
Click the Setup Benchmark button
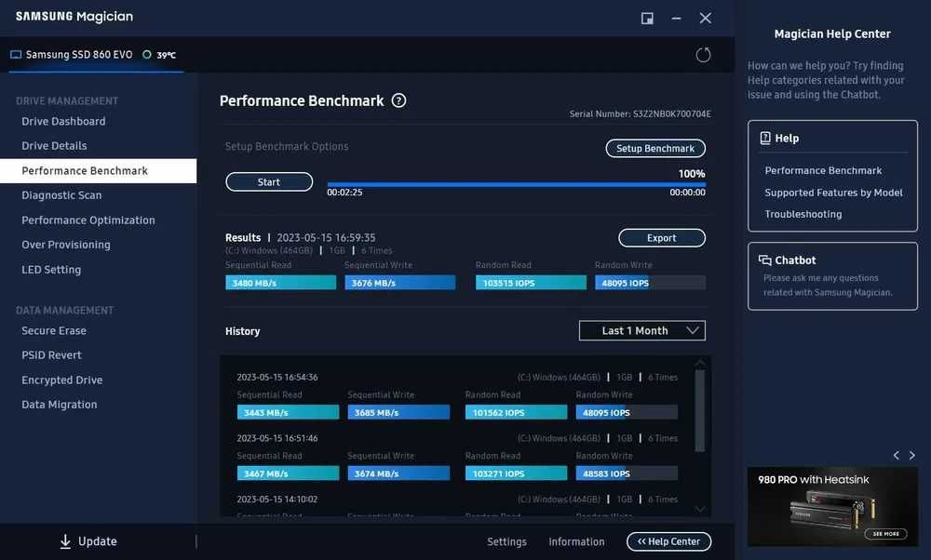(655, 148)
